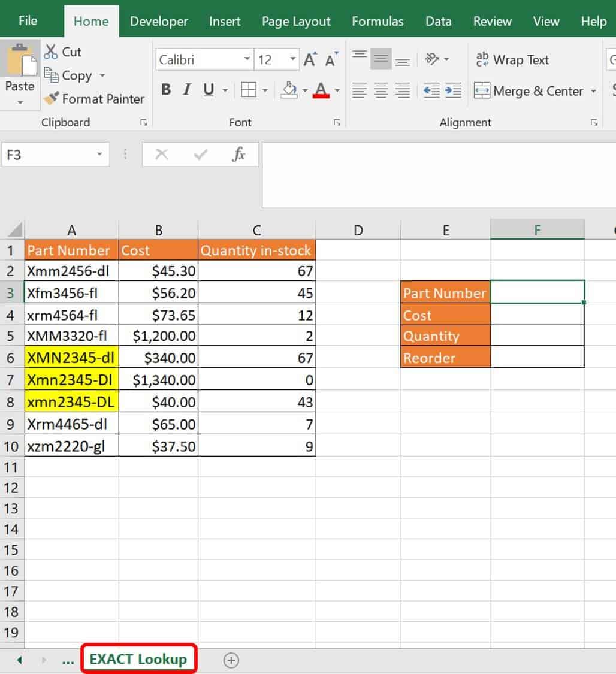
Task: Increase font size with large A icon
Action: (310, 59)
